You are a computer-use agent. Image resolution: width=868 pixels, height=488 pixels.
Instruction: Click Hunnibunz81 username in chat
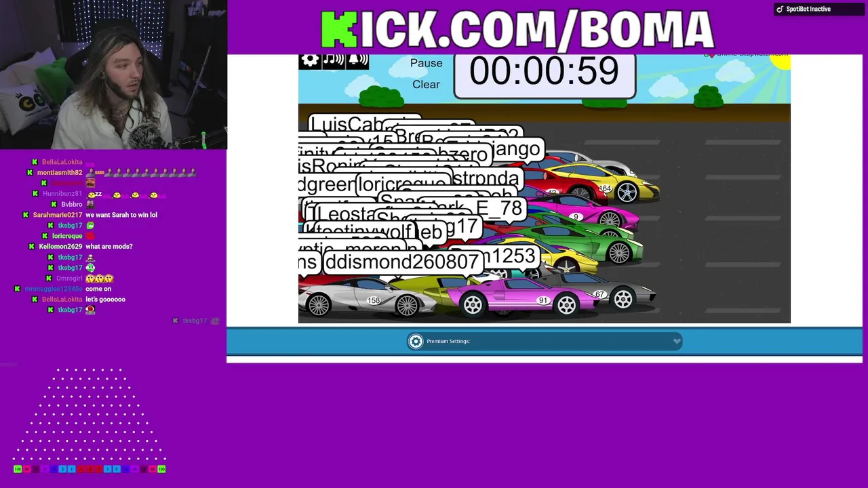coord(62,194)
